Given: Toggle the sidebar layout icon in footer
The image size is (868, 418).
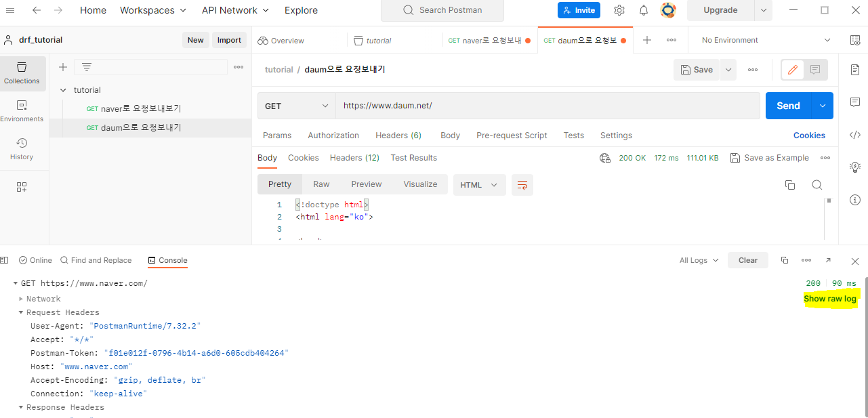Looking at the screenshot, I should tap(5, 260).
